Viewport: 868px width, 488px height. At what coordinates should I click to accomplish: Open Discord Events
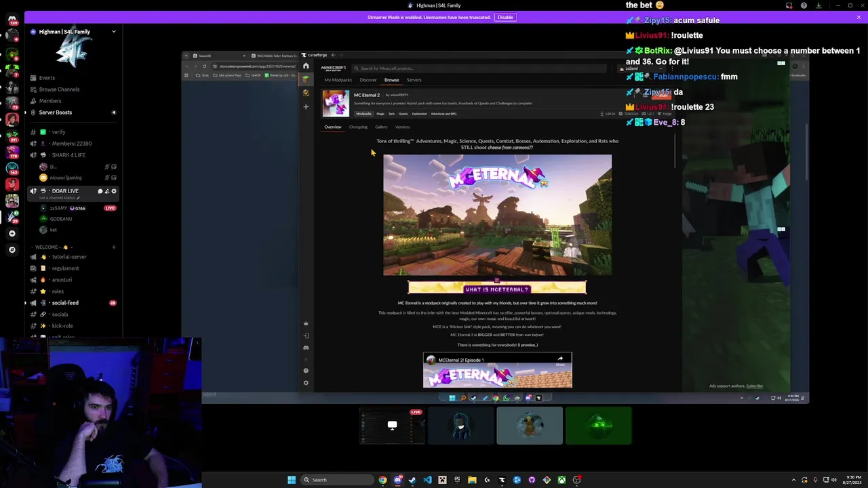(x=74, y=78)
